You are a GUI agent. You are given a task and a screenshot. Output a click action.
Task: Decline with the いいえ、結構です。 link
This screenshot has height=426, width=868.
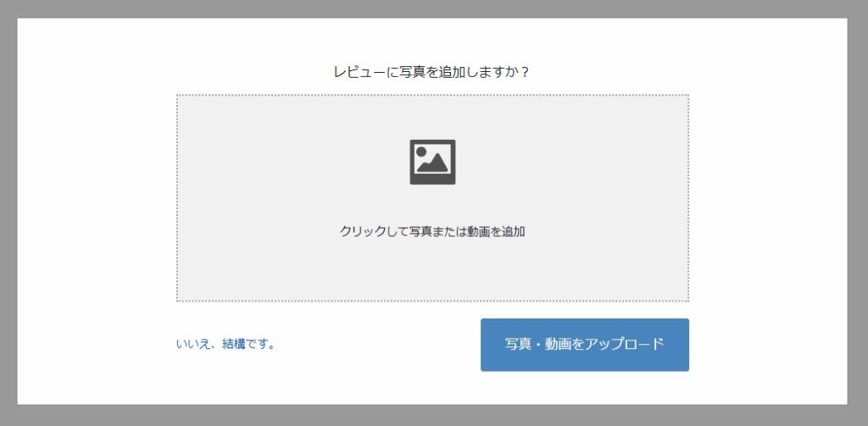click(x=225, y=344)
